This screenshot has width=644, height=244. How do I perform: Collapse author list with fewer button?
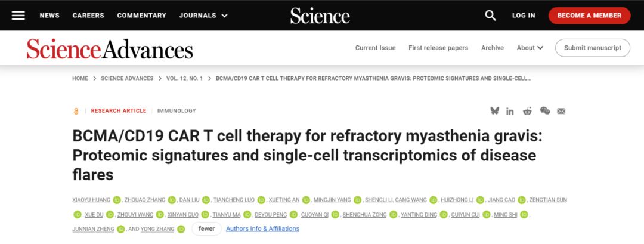(206, 229)
